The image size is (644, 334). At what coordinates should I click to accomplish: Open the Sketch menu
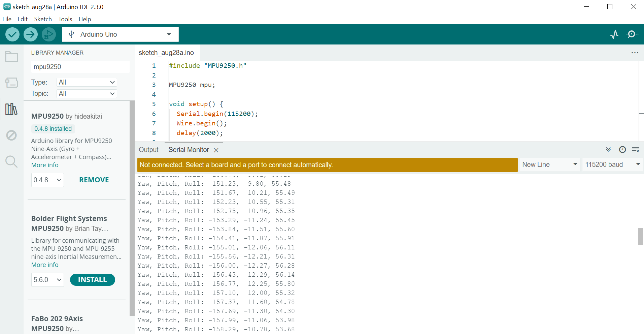point(43,19)
